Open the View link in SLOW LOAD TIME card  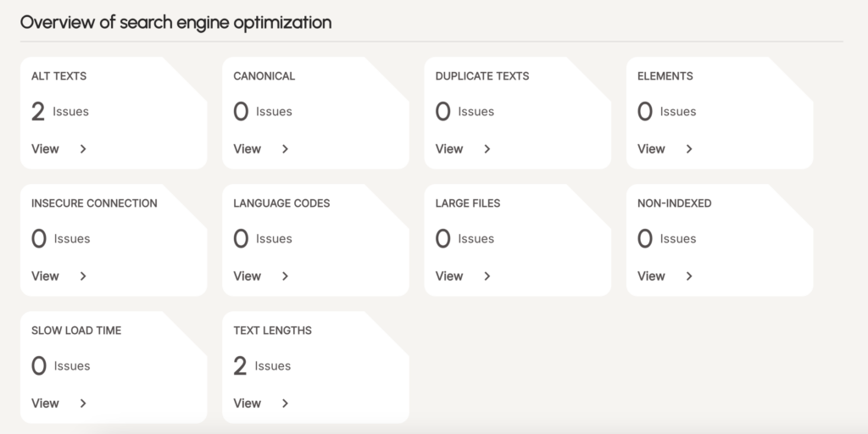tap(45, 403)
